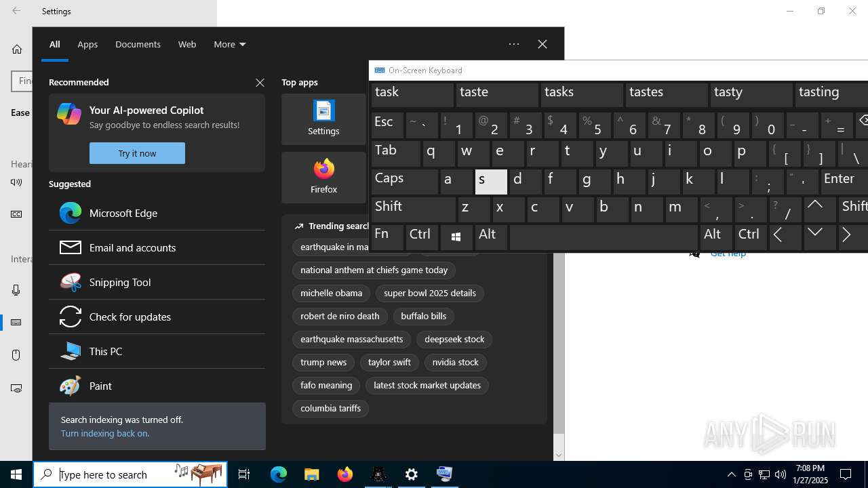The height and width of the screenshot is (488, 868).
Task: Switch to the Apps search tab
Action: click(x=87, y=44)
